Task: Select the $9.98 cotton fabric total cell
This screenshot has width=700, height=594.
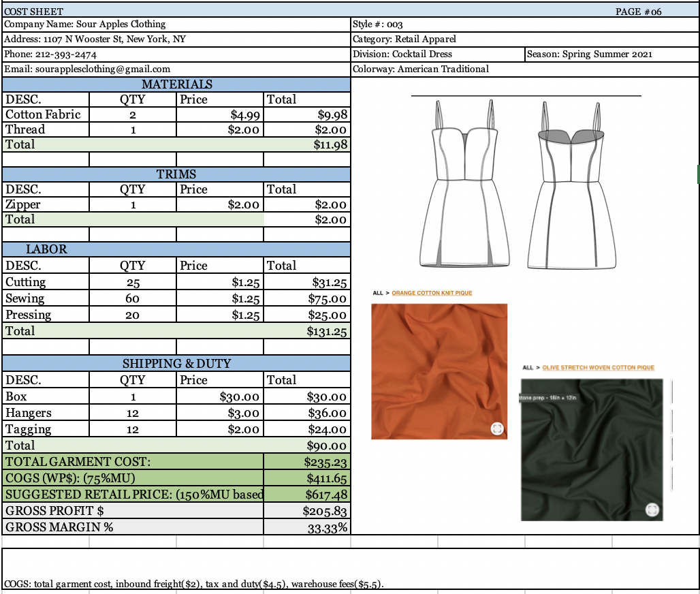Action: click(307, 114)
